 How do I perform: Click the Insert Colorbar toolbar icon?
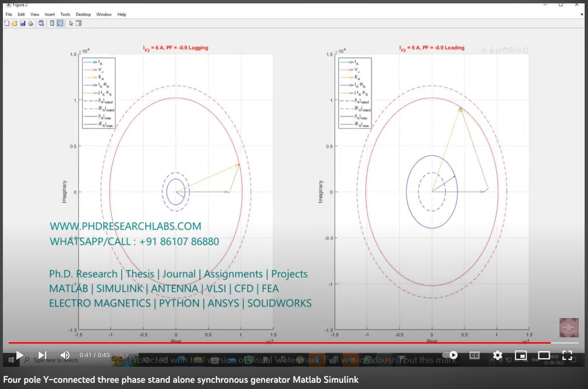tap(52, 23)
